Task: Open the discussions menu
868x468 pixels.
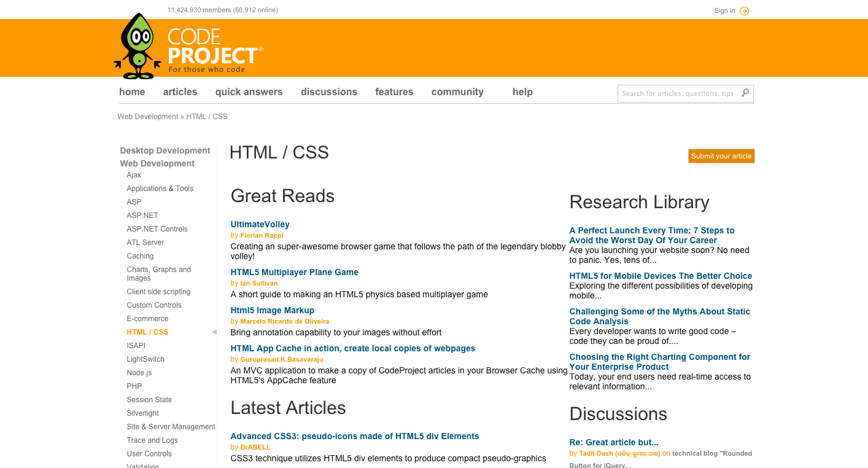Action: [329, 92]
